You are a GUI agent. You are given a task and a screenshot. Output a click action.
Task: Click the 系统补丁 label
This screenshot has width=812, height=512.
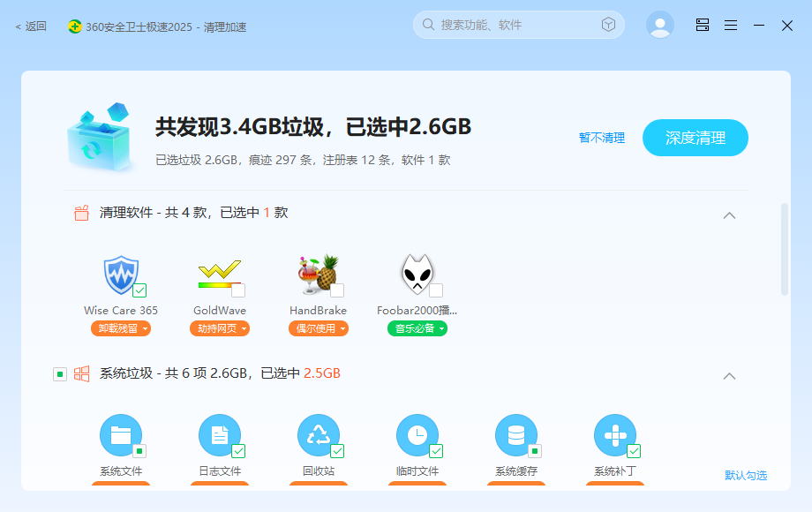[x=615, y=471]
